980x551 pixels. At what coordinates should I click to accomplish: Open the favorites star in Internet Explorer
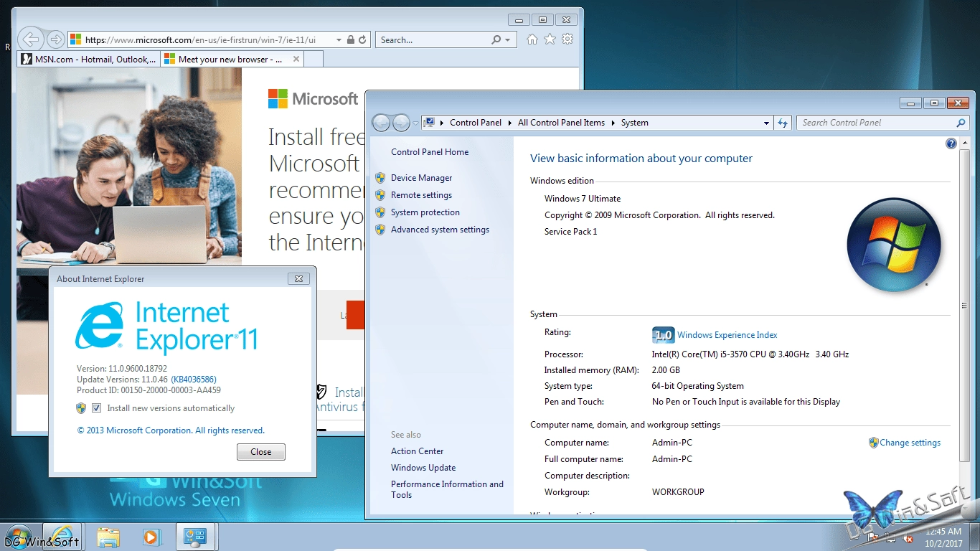[x=550, y=39]
